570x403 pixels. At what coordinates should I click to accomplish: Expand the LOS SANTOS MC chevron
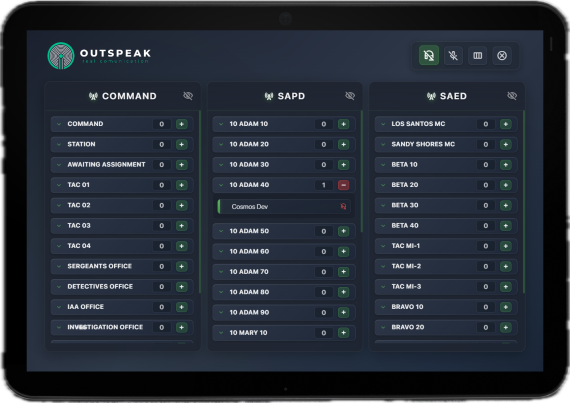click(x=383, y=124)
